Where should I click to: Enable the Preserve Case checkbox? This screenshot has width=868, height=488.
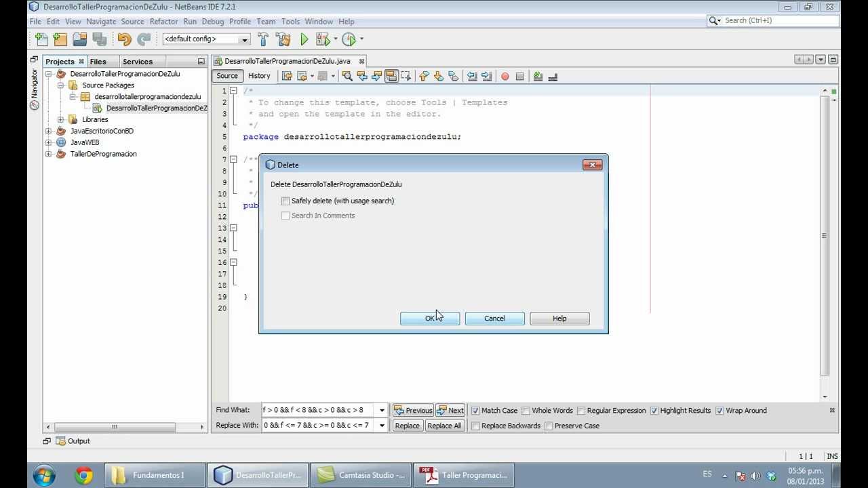coord(549,426)
